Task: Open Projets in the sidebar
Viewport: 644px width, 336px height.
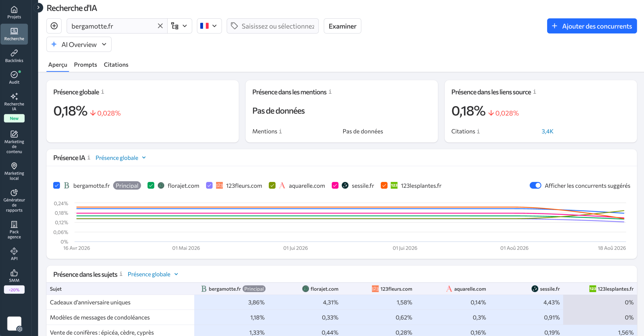Action: (14, 13)
